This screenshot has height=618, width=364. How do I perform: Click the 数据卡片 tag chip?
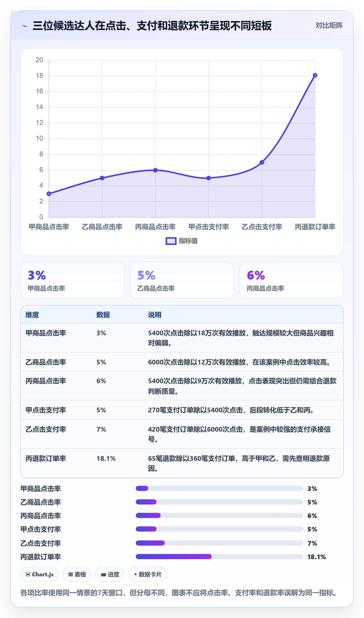click(148, 574)
